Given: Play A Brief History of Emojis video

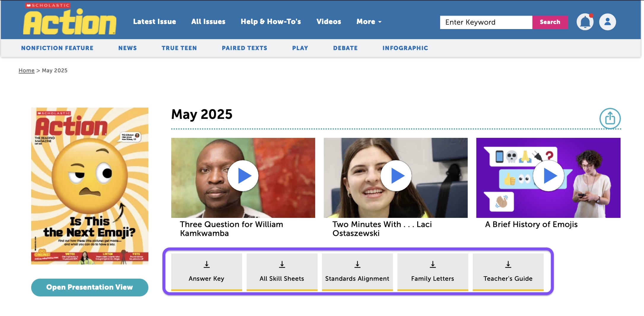Looking at the screenshot, I should pos(548,176).
